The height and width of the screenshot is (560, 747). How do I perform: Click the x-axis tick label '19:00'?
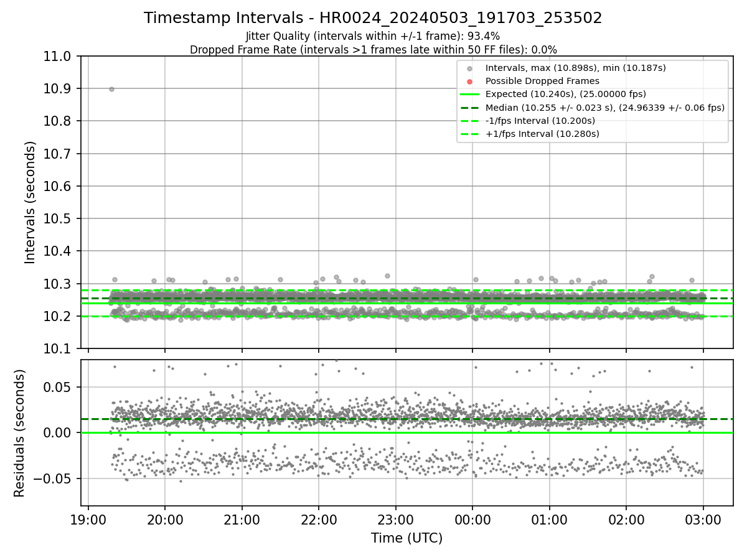point(88,519)
